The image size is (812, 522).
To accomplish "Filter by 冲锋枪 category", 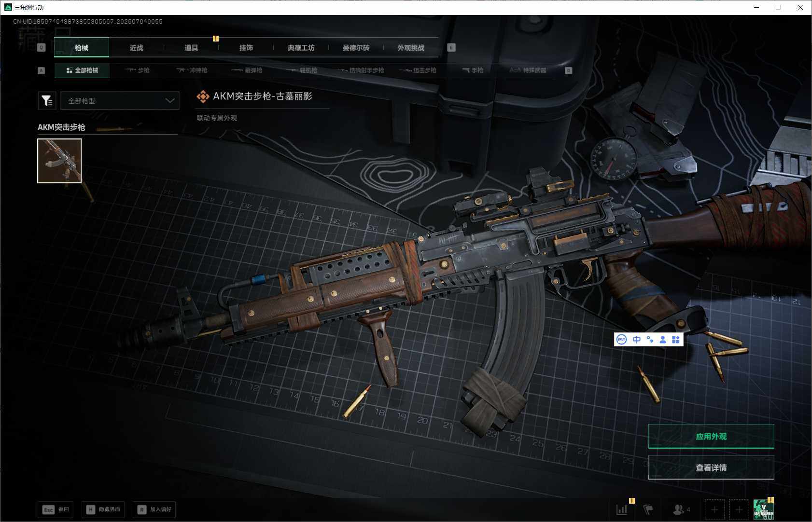I will tap(192, 70).
